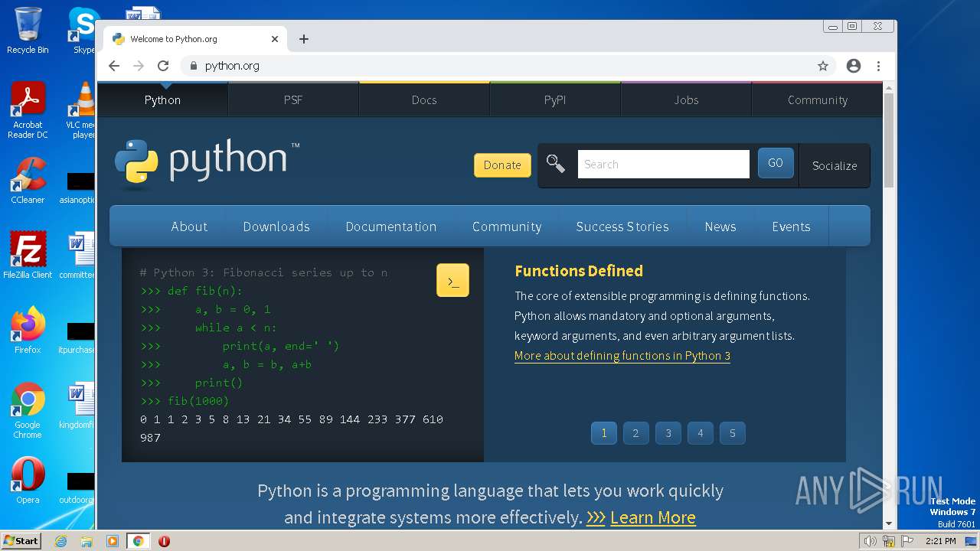Open the Downloads menu
Viewport: 980px width, 551px height.
coord(276,227)
